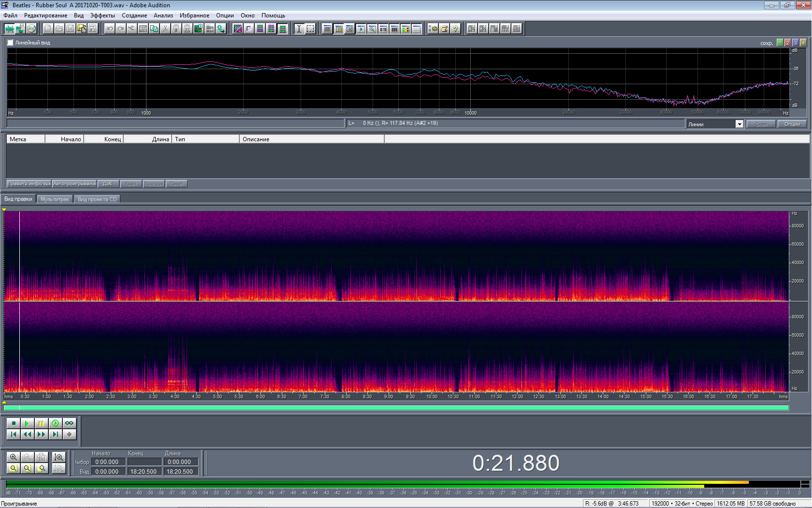Zoom in horizontally with the magnifier plus

(14, 457)
